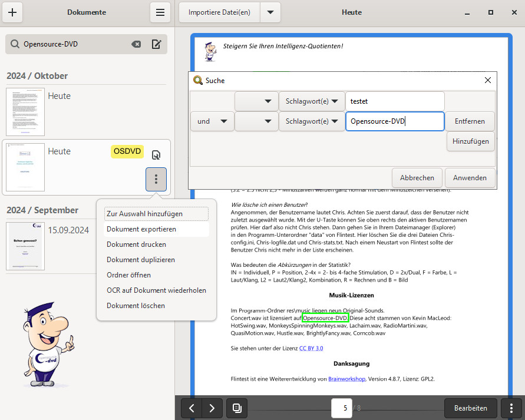This screenshot has height=420, width=525.
Task: Choose 'Dokument löschen' in context menu
Action: coord(136,306)
